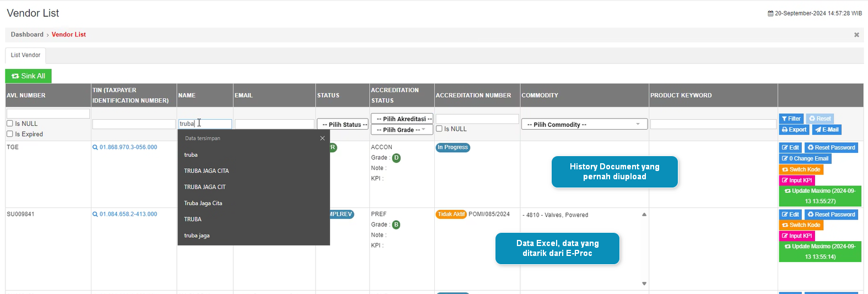The width and height of the screenshot is (868, 294).
Task: Click the E-Mail paper plane button
Action: (x=827, y=130)
